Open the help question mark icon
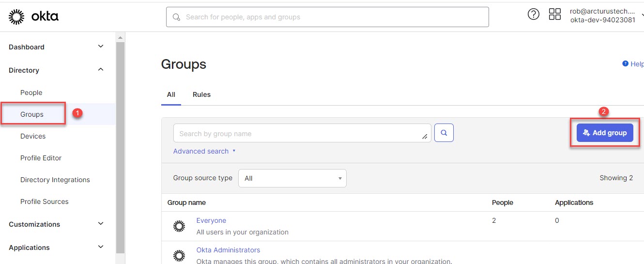The height and width of the screenshot is (264, 644). click(533, 15)
